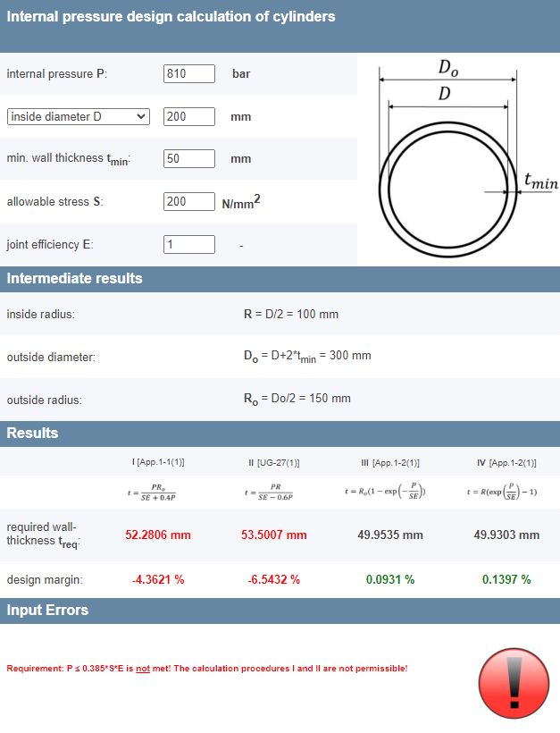Click the formula t = Ro(1-exp(-P/SE))
Screen dimensions: 560x733
[x=385, y=492]
